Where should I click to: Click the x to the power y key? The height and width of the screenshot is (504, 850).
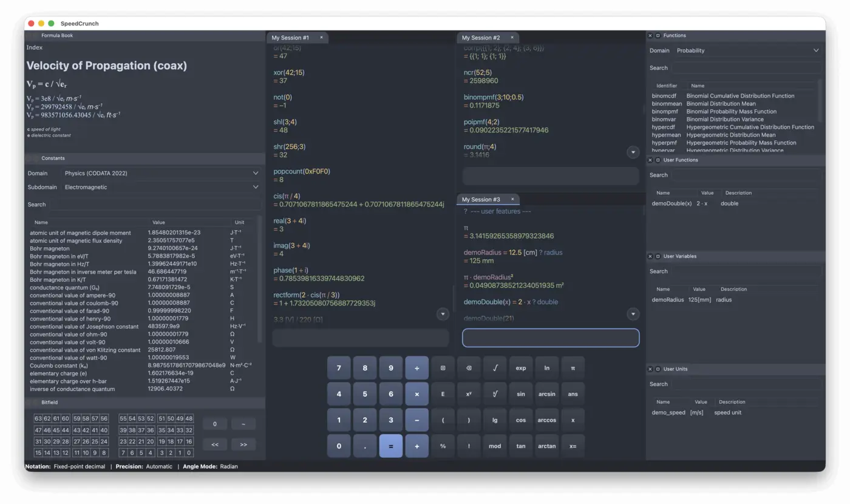469,394
